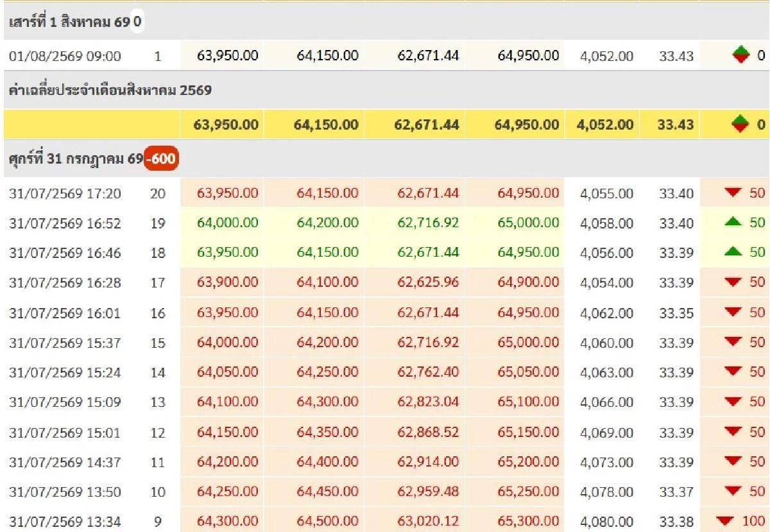Viewport: 770px width, 532px height.
Task: Click the price 65,250.00
Action: pos(528,492)
